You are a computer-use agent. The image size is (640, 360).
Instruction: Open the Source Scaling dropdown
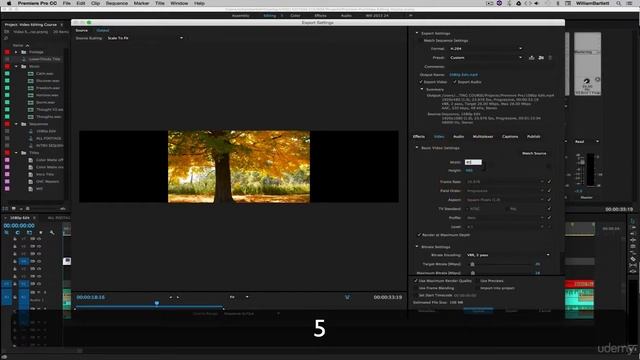point(145,38)
